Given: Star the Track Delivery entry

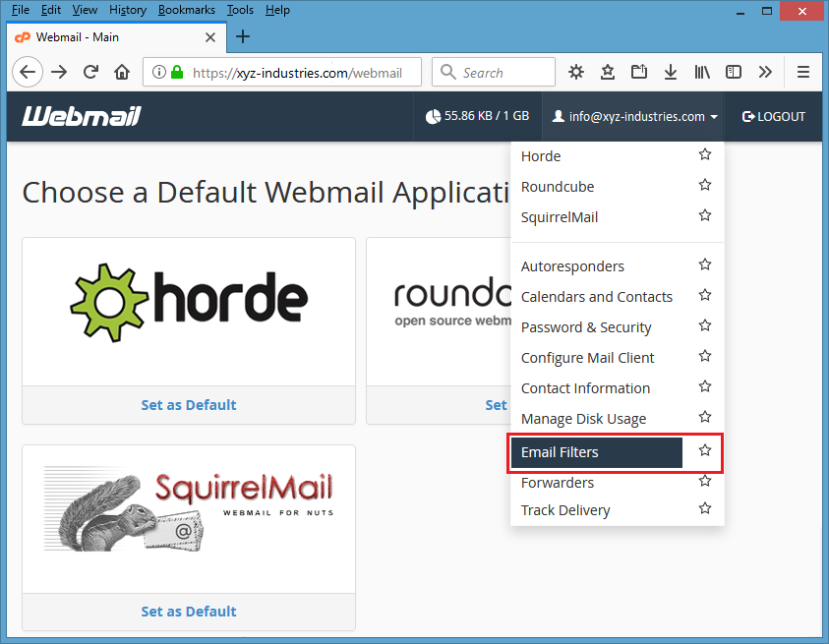Looking at the screenshot, I should coord(705,508).
